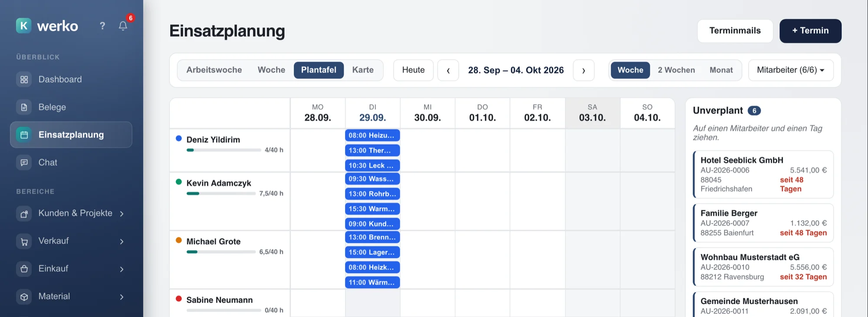Viewport: 868px width, 317px height.
Task: Click Kevin Adamczyk's 7,5/40 h progress bar
Action: (x=221, y=194)
